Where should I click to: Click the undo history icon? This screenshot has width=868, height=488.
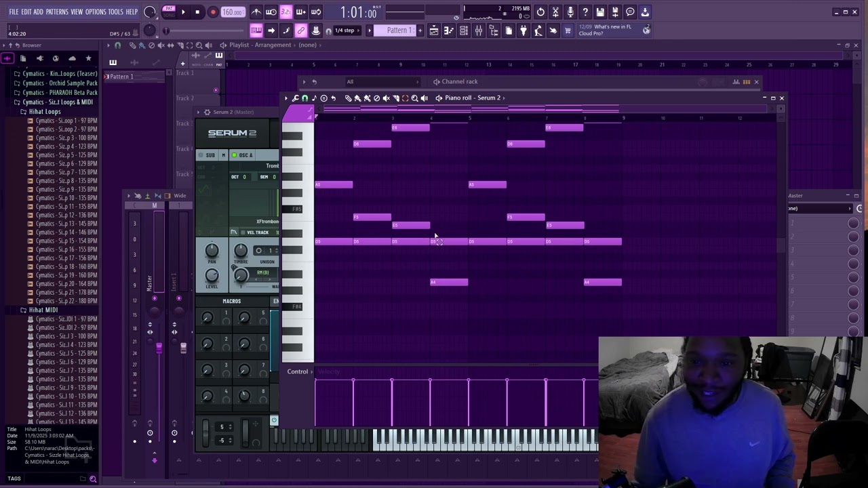tap(540, 12)
